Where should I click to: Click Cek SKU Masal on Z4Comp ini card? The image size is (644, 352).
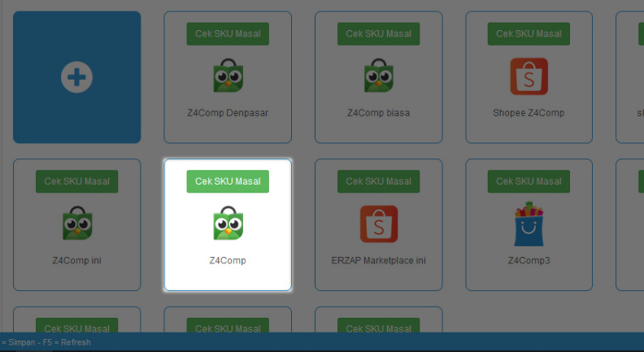(76, 181)
